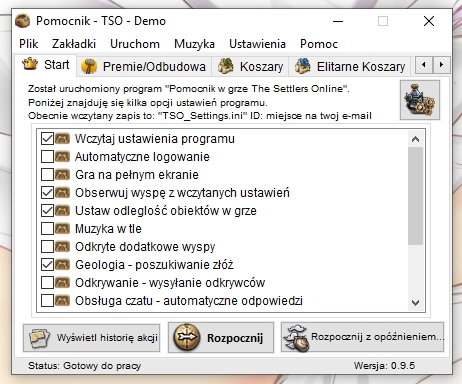
Task: Enable Automatyczne logowanie checkbox
Action: tap(47, 156)
